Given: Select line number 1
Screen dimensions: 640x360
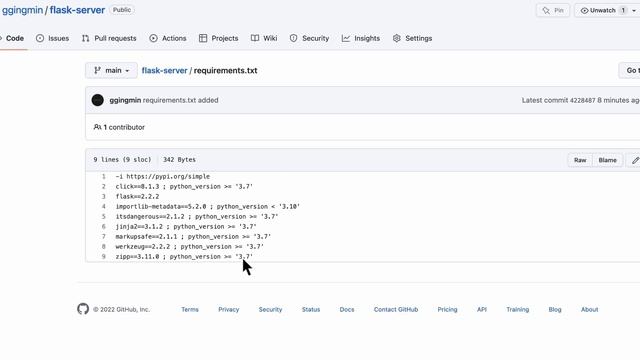Looking at the screenshot, I should tap(104, 176).
